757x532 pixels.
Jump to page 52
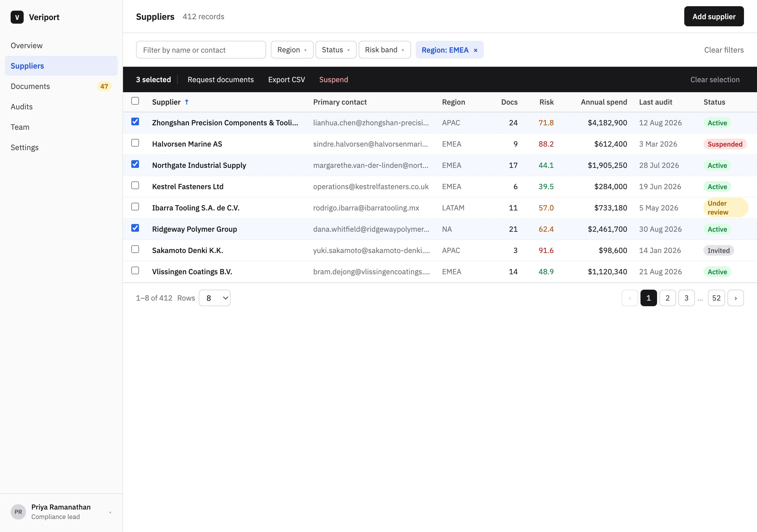(716, 298)
